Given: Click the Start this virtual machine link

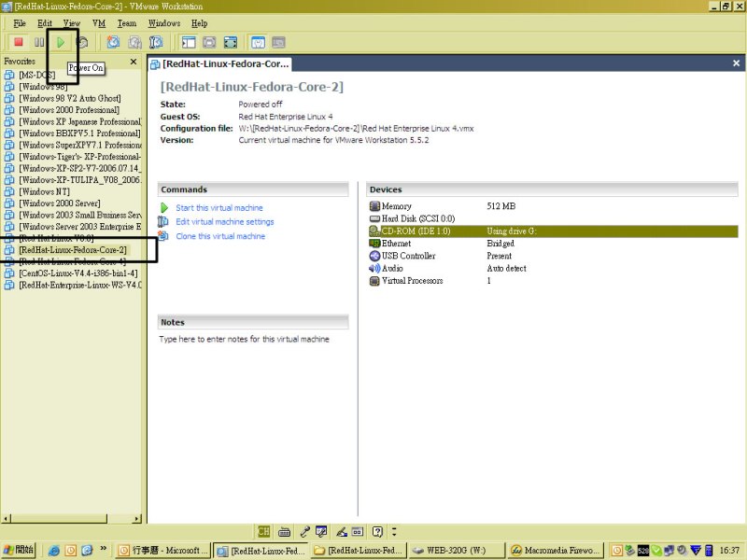Looking at the screenshot, I should pos(219,208).
